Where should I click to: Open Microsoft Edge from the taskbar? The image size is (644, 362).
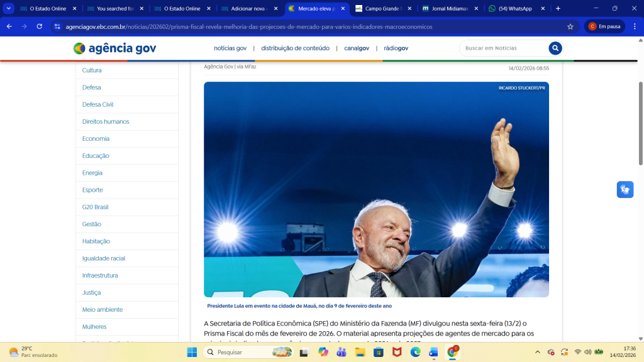[x=415, y=352]
